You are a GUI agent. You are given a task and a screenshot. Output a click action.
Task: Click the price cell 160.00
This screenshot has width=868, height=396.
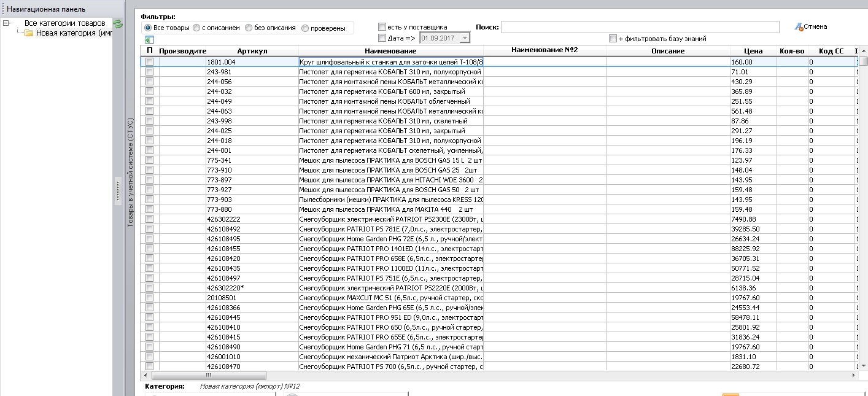click(x=753, y=62)
